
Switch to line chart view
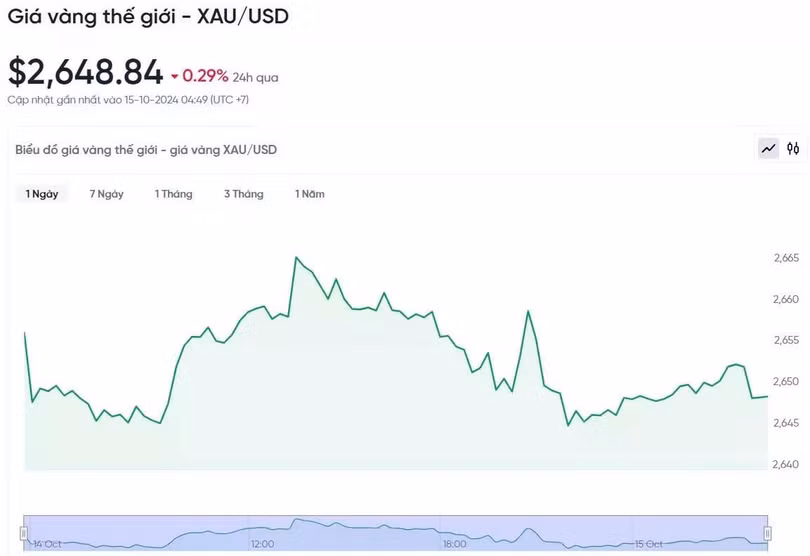[768, 149]
